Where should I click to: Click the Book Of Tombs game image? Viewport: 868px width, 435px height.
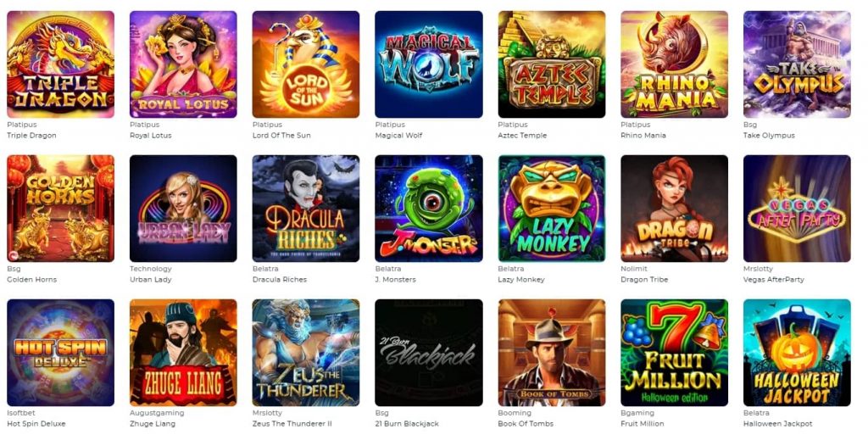pyautogui.click(x=551, y=353)
